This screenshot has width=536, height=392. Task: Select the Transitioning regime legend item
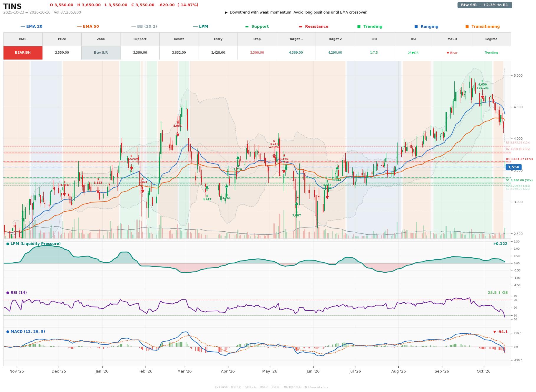click(483, 27)
